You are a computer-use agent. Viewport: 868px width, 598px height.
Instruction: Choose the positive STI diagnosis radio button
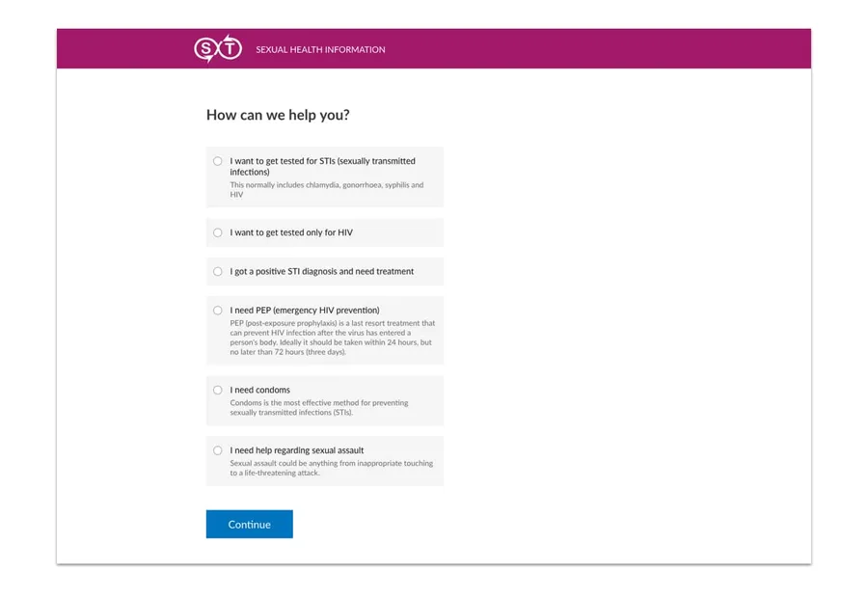point(218,271)
